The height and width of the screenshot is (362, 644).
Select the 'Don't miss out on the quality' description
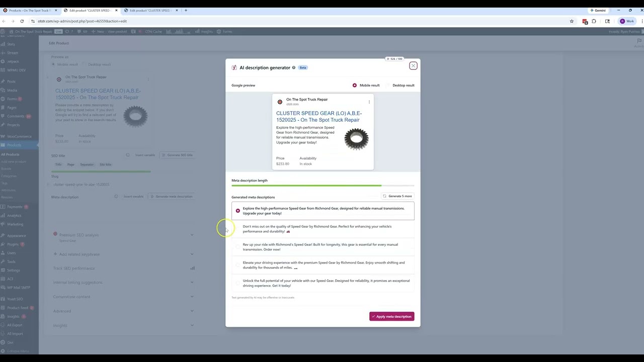pos(323,229)
